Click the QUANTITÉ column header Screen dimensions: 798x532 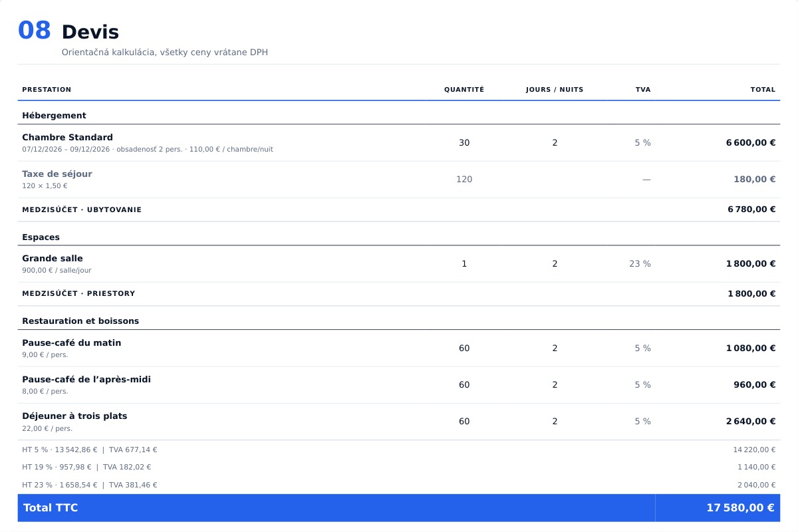pos(464,90)
